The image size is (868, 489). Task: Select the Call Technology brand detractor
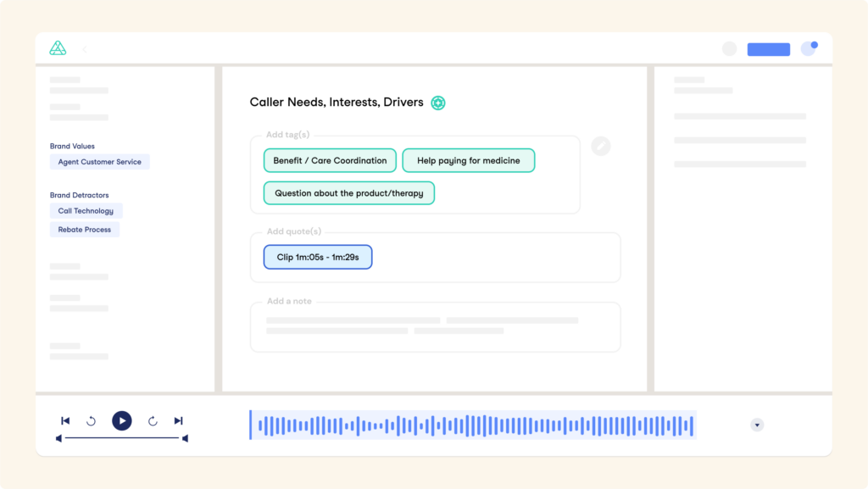86,211
